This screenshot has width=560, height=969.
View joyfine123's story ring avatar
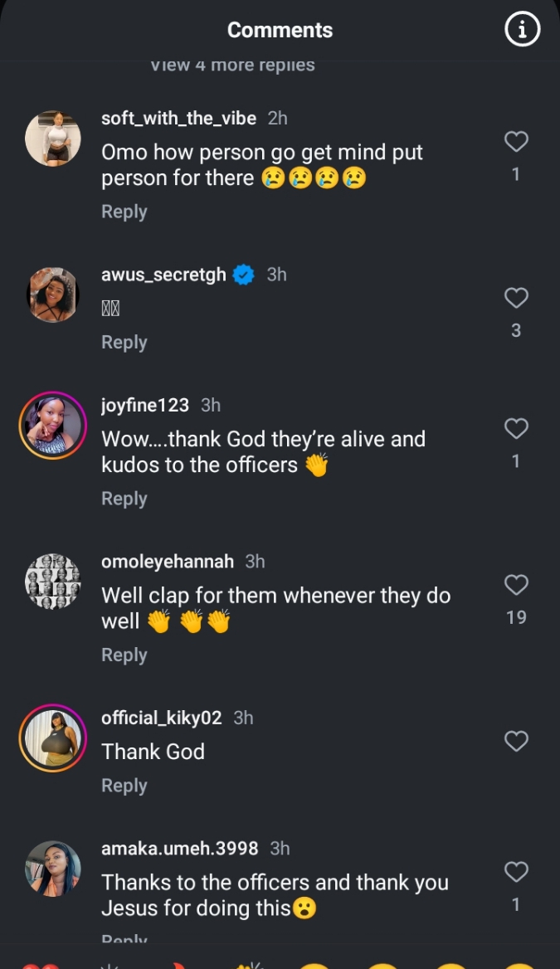[x=53, y=426]
